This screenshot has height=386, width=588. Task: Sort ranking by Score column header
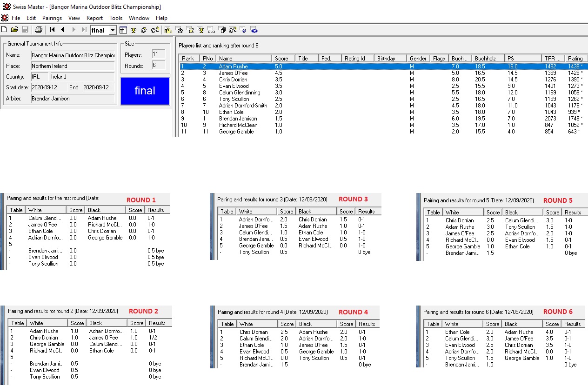tap(281, 59)
